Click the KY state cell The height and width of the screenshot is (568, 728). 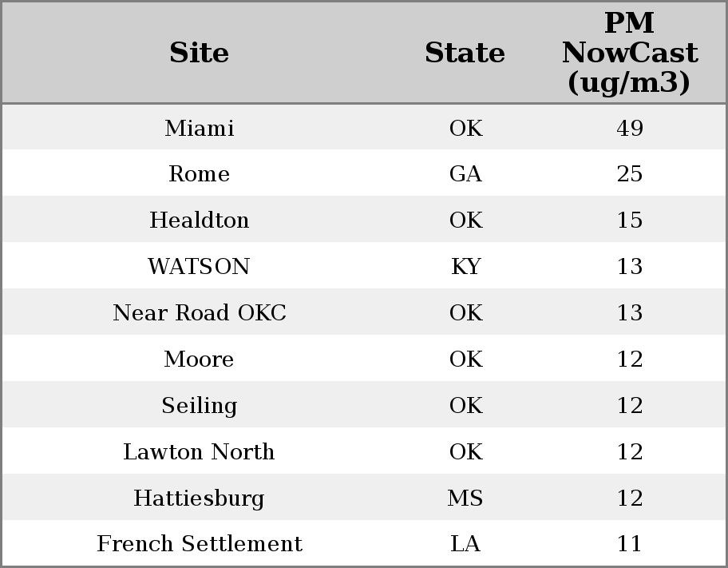click(465, 267)
